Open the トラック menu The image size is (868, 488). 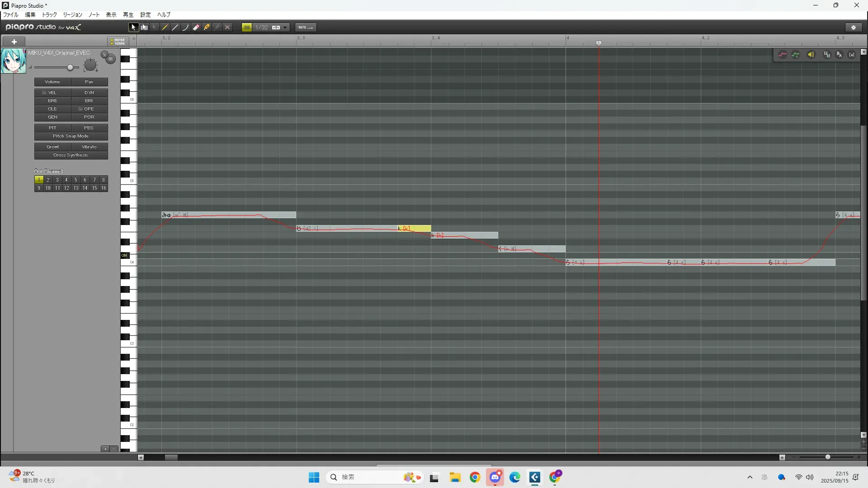(49, 15)
